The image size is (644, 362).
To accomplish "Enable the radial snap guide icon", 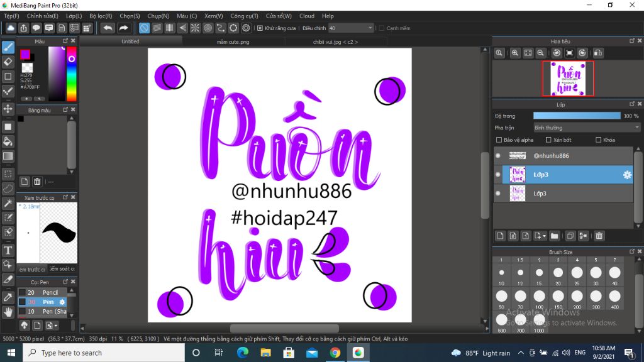I will pyautogui.click(x=195, y=28).
